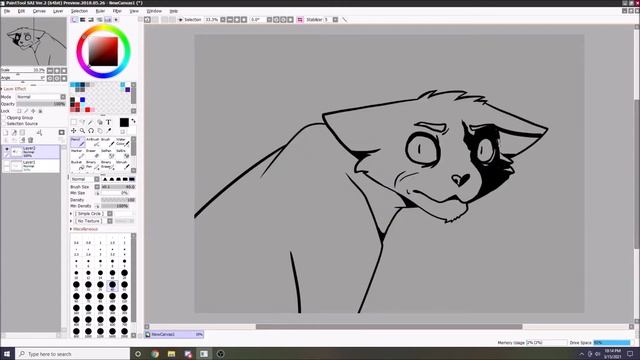This screenshot has height=360, width=640.
Task: Swap foreground and background colors
Action: point(133,121)
